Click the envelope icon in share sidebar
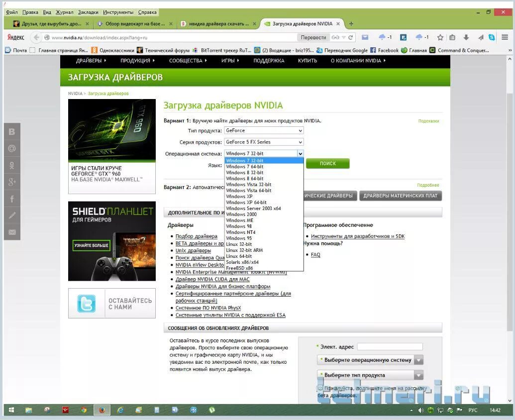Screen dimensions: 515x420 pos(12,232)
